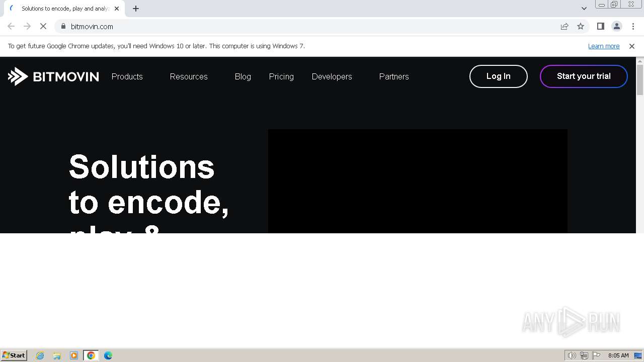The width and height of the screenshot is (644, 362).
Task: Open the Products menu
Action: (x=127, y=76)
